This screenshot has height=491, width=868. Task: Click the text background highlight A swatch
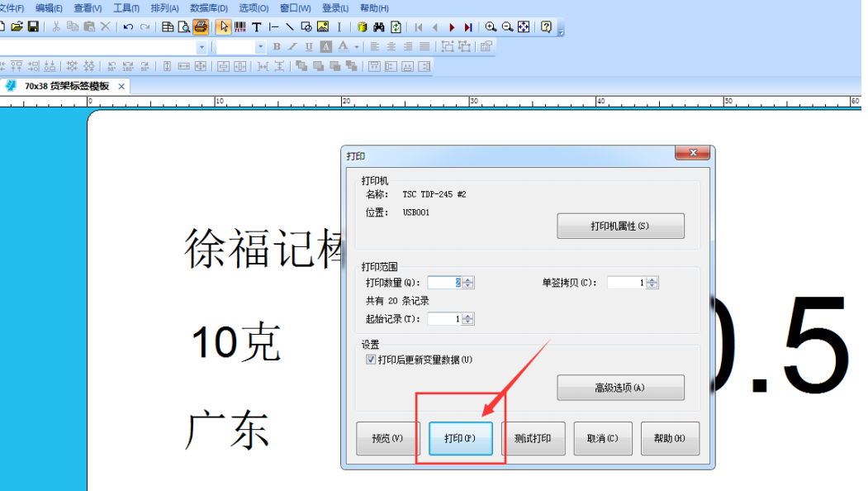click(326, 46)
